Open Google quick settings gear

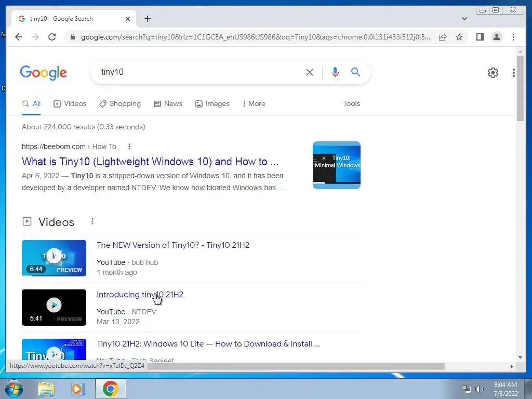(493, 72)
